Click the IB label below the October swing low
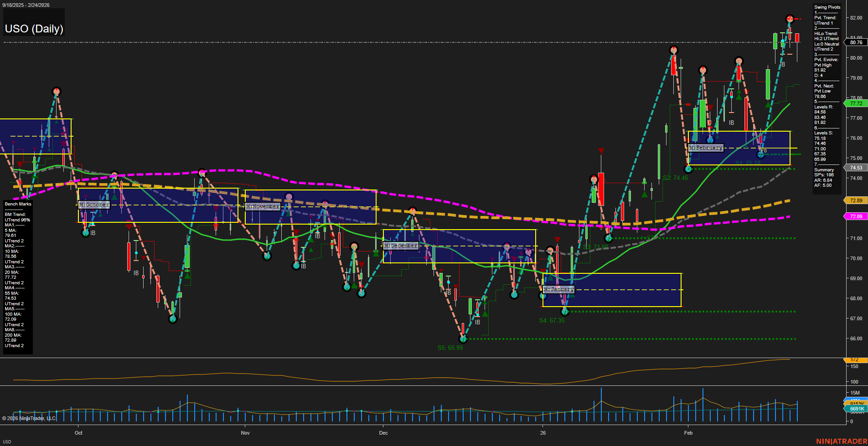Screen dimensions: 868x446 click(93, 233)
